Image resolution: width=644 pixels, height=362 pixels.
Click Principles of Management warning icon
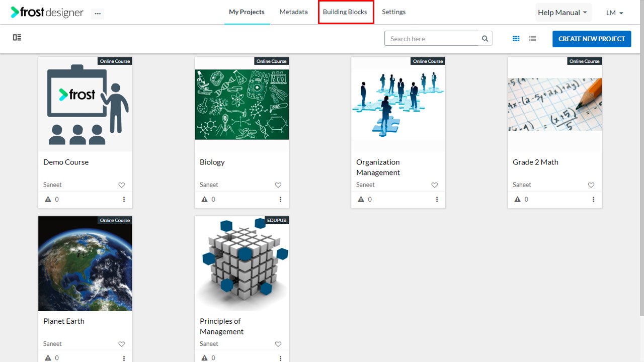pyautogui.click(x=205, y=358)
